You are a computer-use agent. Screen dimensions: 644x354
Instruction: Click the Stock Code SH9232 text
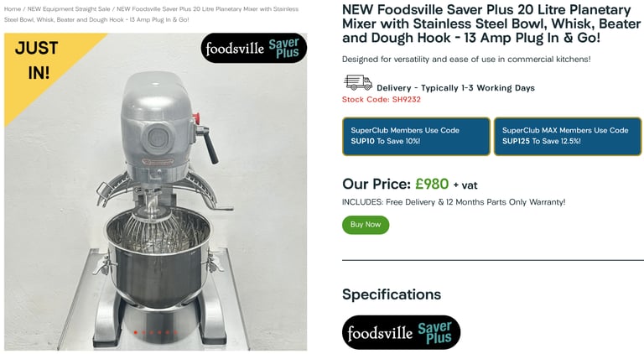pyautogui.click(x=382, y=99)
